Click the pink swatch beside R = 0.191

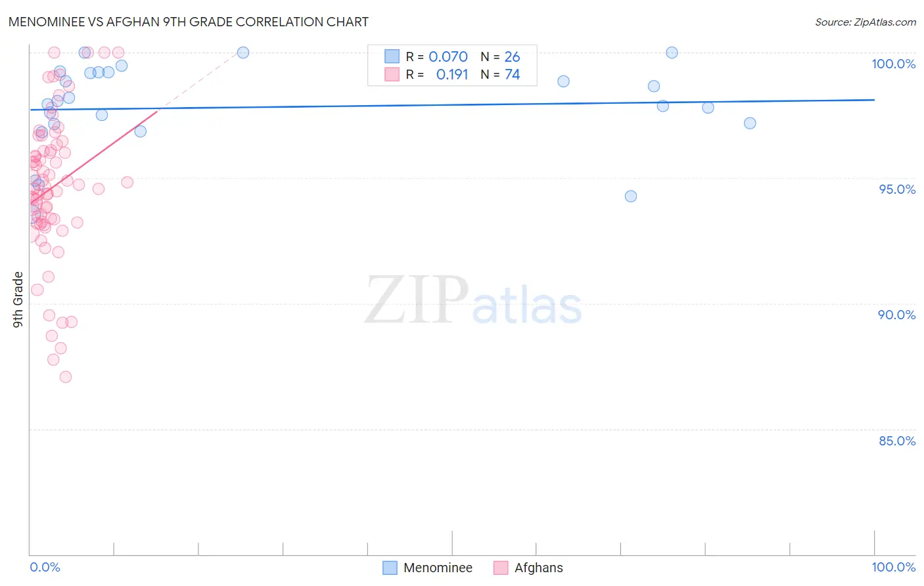(x=392, y=74)
